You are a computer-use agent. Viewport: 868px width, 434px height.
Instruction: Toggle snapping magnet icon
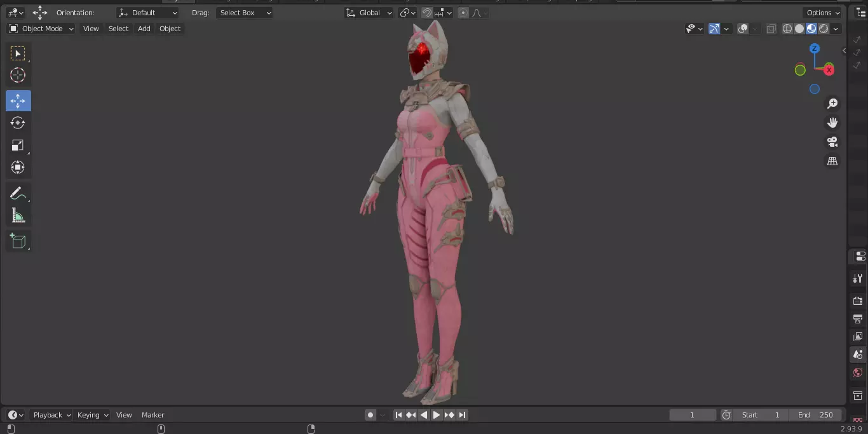pos(427,13)
